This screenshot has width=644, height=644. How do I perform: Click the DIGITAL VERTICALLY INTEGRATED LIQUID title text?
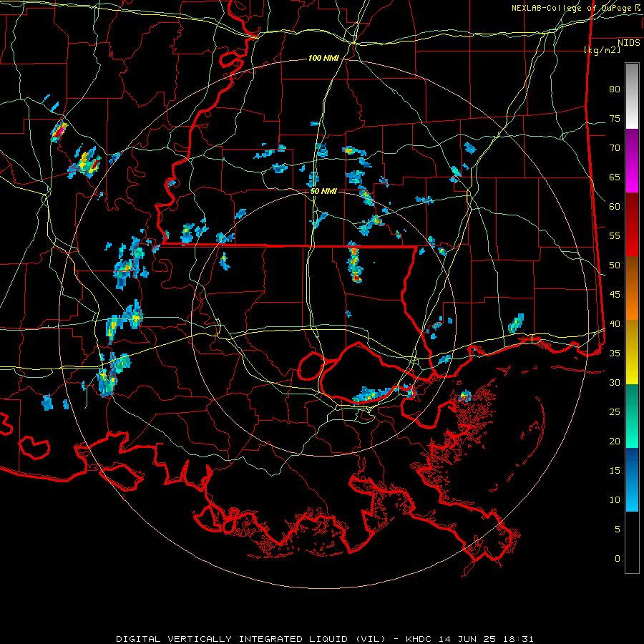pos(233,639)
